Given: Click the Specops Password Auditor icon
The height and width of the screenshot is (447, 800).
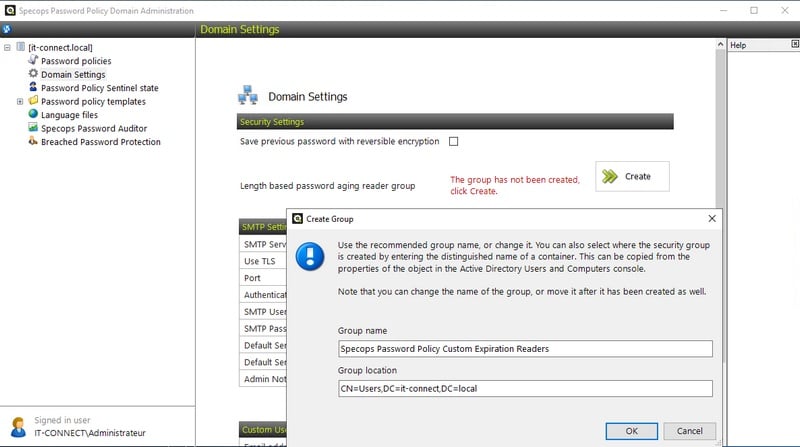Looking at the screenshot, I should pos(33,128).
